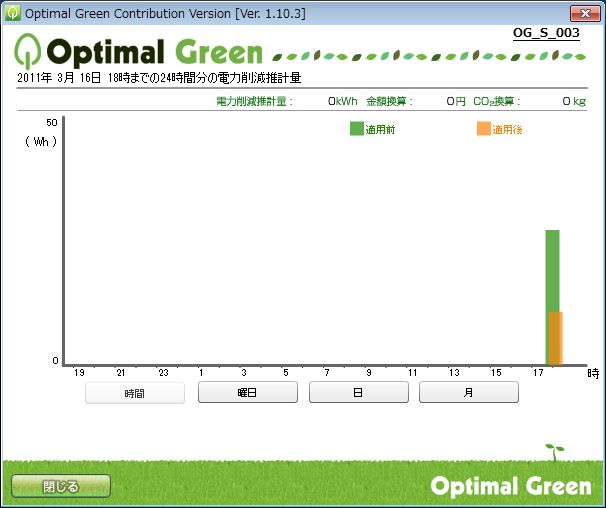Click the 23 hour axis label
Image resolution: width=606 pixels, height=508 pixels.
coord(163,372)
